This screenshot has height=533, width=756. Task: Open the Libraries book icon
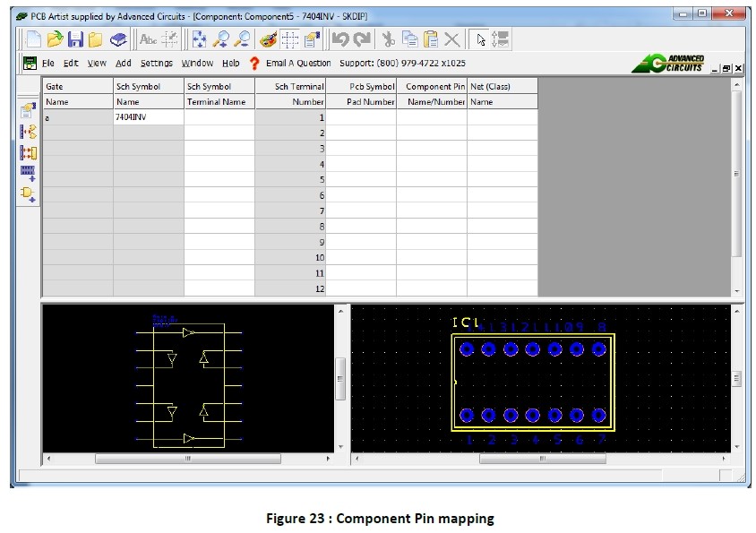pyautogui.click(x=118, y=39)
